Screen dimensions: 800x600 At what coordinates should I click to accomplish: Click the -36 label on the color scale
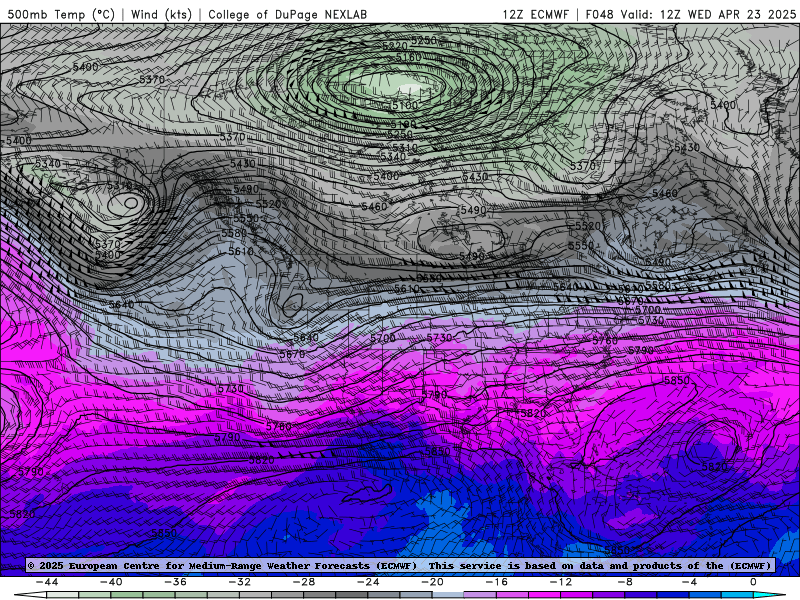tap(176, 582)
